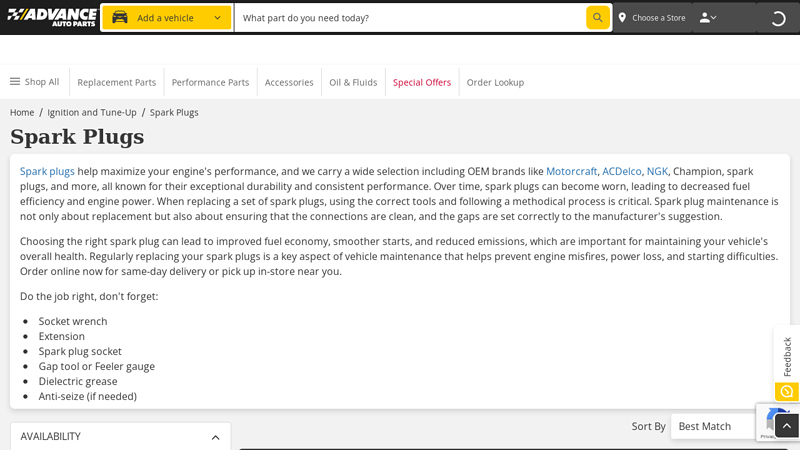
Task: Open the user account icon menu
Action: point(707,18)
